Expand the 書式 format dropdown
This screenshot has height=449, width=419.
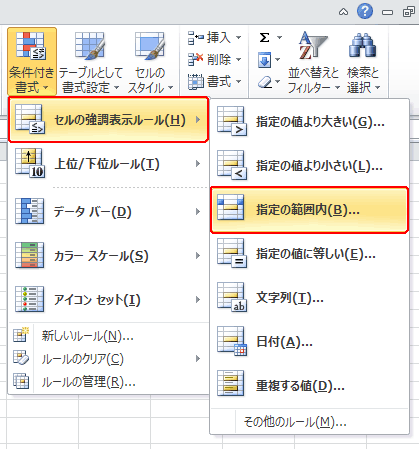click(x=239, y=82)
